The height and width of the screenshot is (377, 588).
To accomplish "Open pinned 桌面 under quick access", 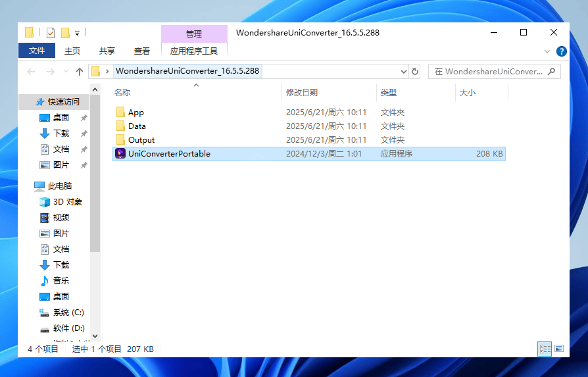I will (x=61, y=118).
